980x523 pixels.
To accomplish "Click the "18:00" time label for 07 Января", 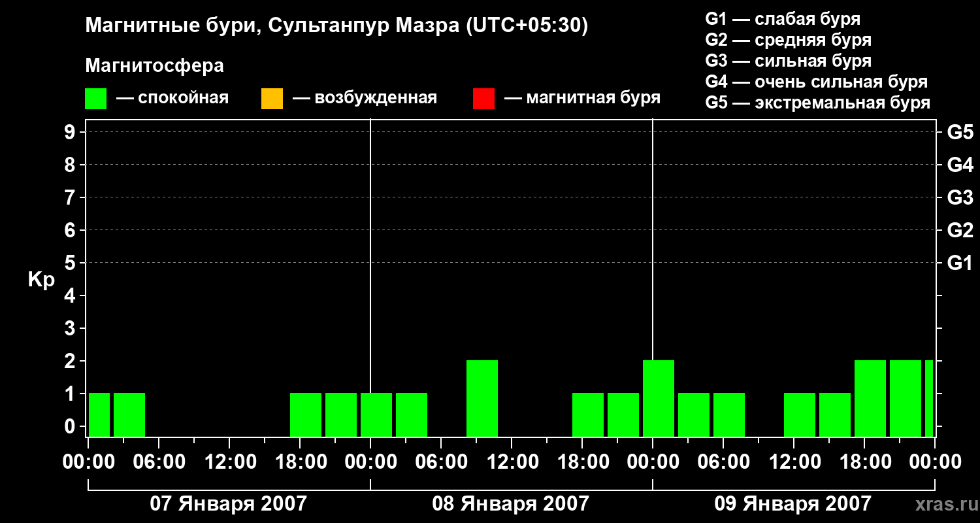I will (300, 462).
